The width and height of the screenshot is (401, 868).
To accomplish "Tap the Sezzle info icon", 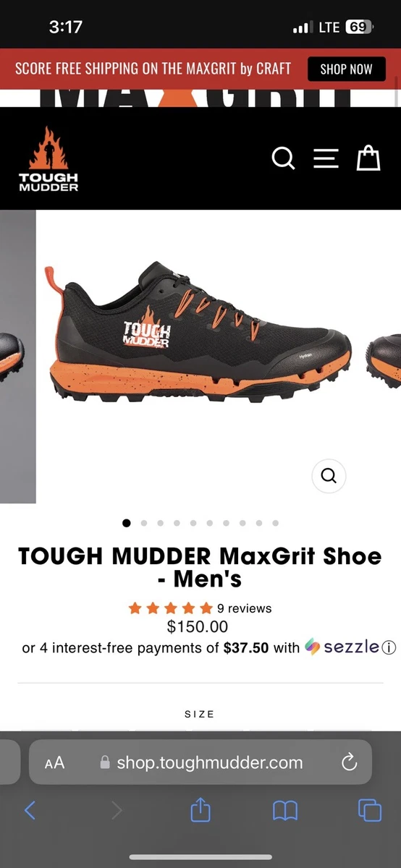I will pyautogui.click(x=389, y=647).
